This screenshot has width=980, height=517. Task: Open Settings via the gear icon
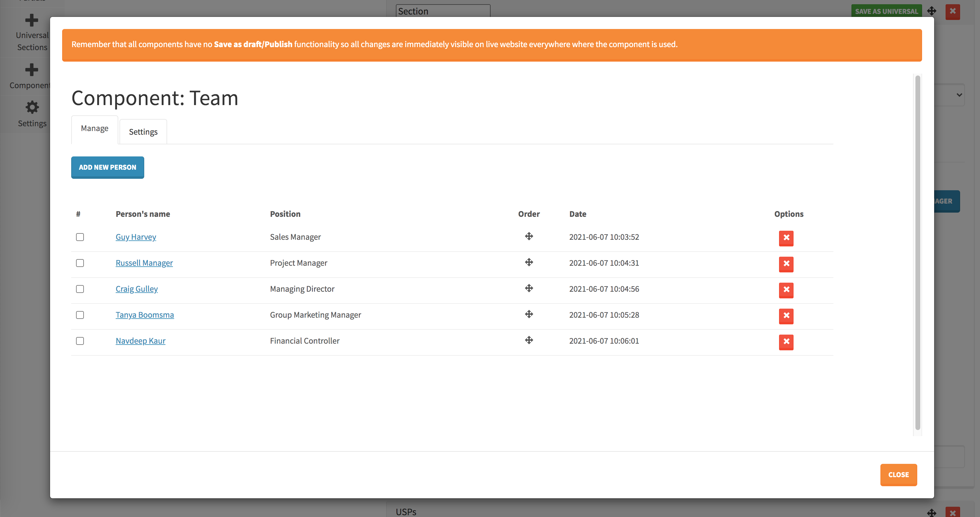click(32, 108)
